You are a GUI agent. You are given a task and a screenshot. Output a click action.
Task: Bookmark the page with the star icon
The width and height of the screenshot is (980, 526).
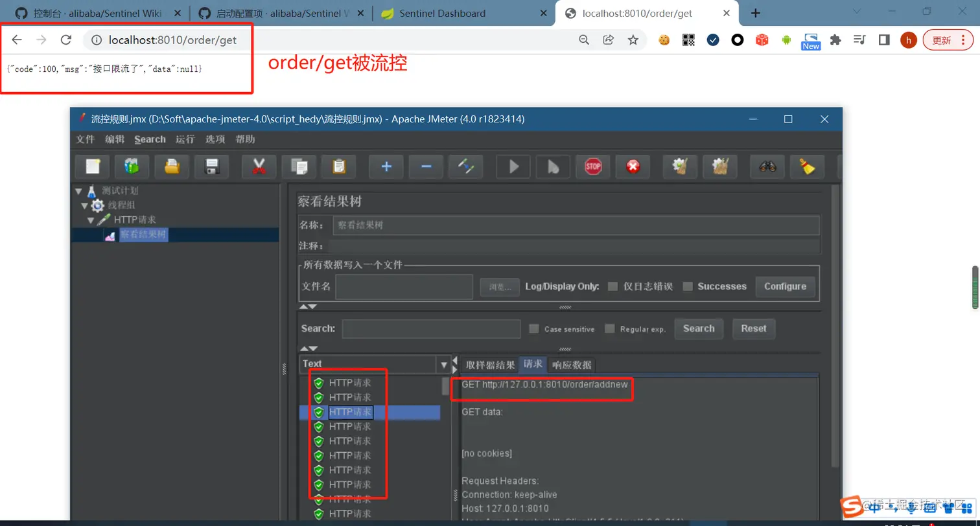(x=633, y=40)
